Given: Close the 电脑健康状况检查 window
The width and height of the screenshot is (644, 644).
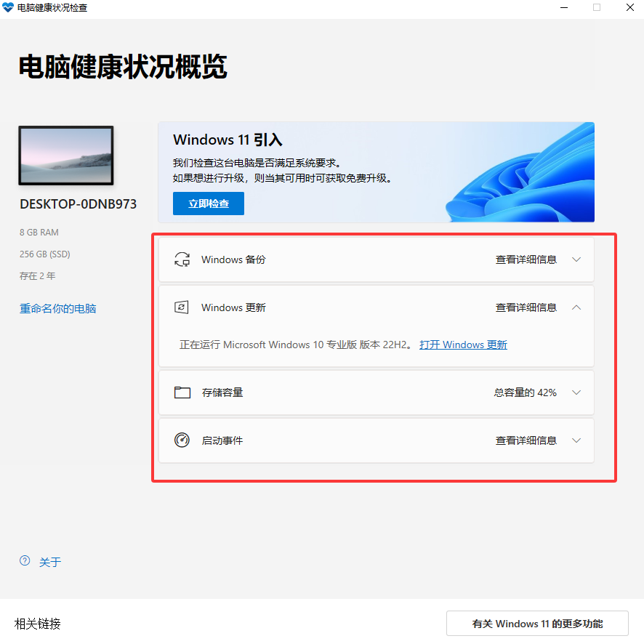Looking at the screenshot, I should 629,7.
